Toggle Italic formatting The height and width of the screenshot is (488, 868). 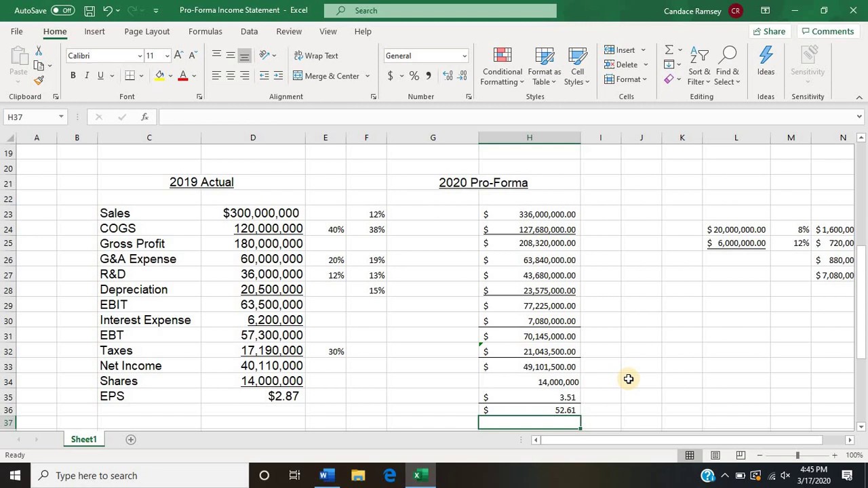[87, 76]
